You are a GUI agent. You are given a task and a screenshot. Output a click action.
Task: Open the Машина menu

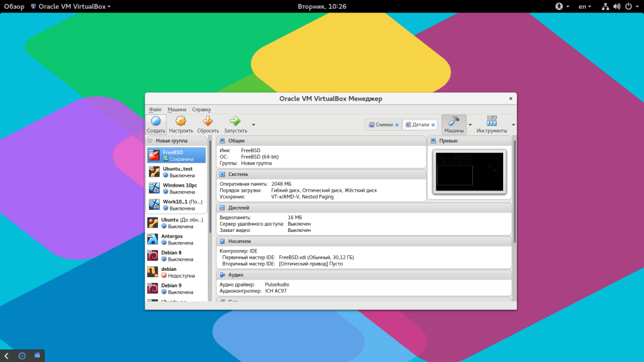(177, 109)
